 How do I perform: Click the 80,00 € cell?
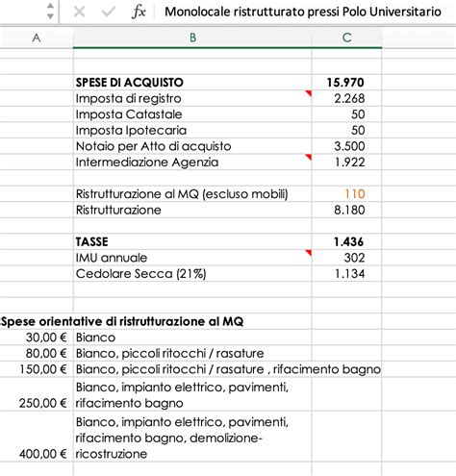[37, 353]
